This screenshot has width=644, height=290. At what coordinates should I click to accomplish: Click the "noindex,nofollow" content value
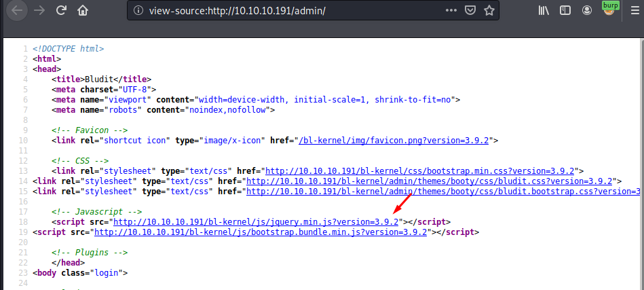tap(227, 109)
